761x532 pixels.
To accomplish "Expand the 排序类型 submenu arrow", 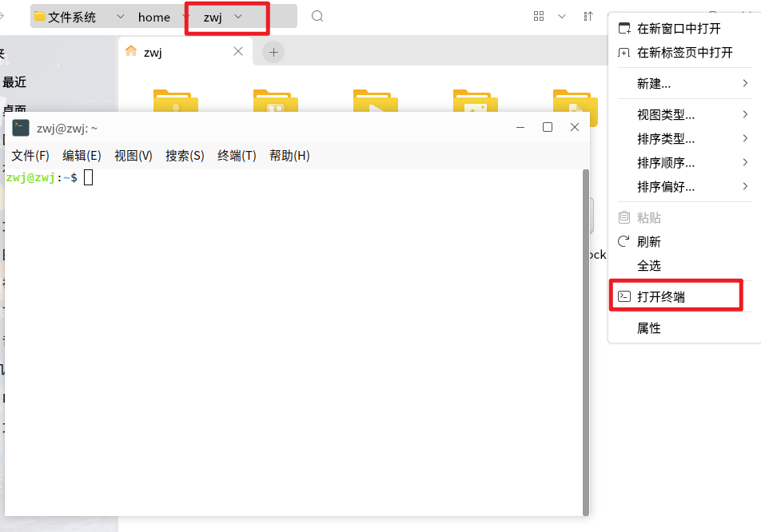I will [746, 138].
